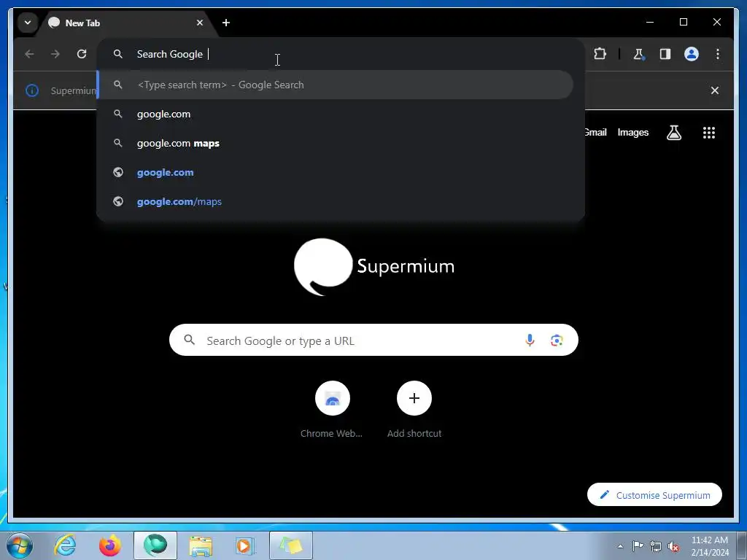Open Windows Media Player from taskbar

pos(245,545)
